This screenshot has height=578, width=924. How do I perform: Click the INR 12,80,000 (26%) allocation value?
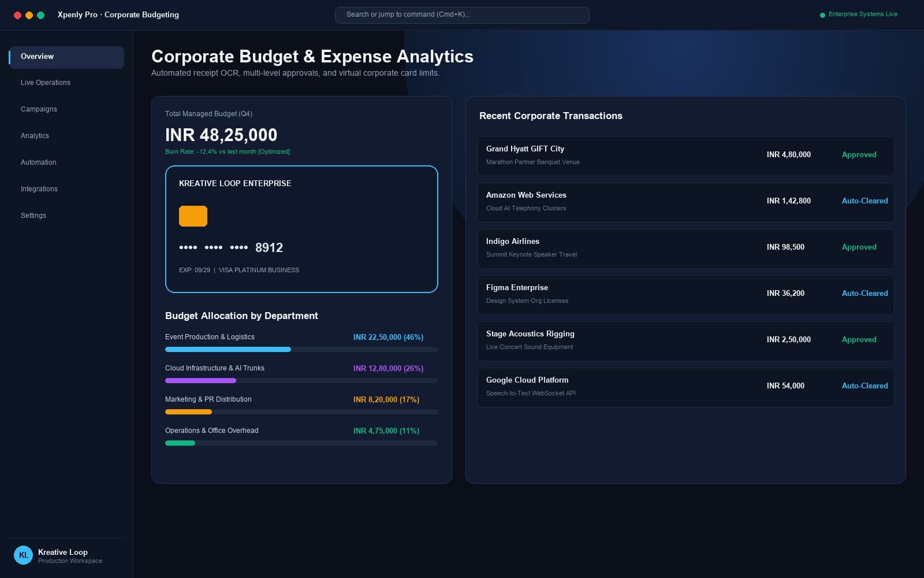[x=388, y=368]
